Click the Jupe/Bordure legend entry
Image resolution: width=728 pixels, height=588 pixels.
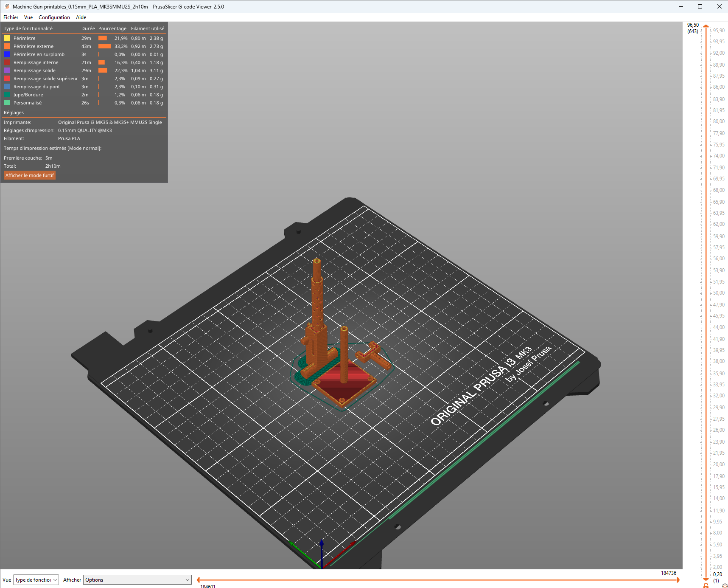tap(28, 95)
